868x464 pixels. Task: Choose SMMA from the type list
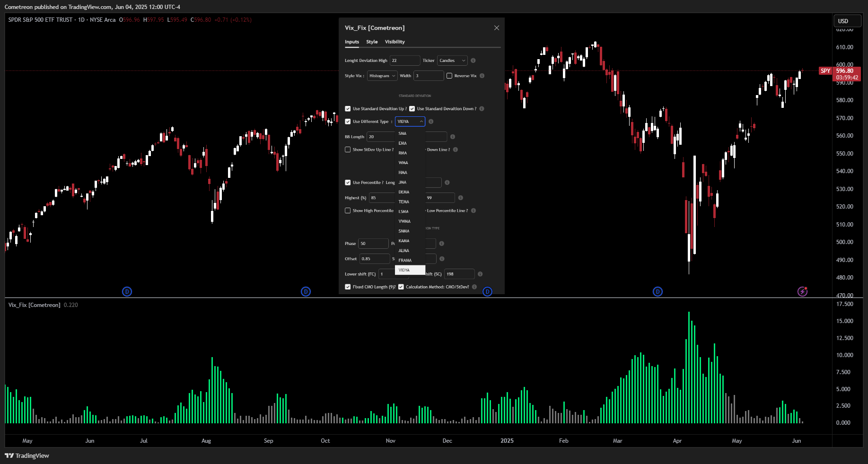pos(410,231)
